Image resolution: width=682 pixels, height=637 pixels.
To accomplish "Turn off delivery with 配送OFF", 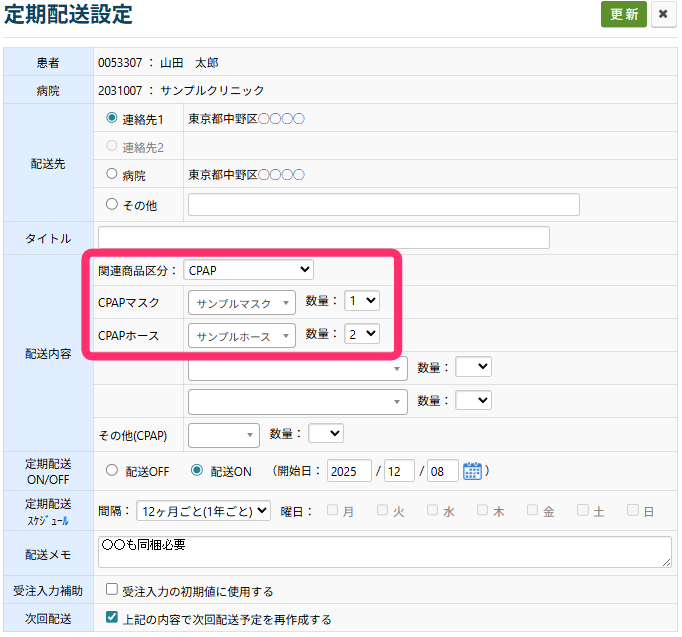I will click(x=112, y=470).
